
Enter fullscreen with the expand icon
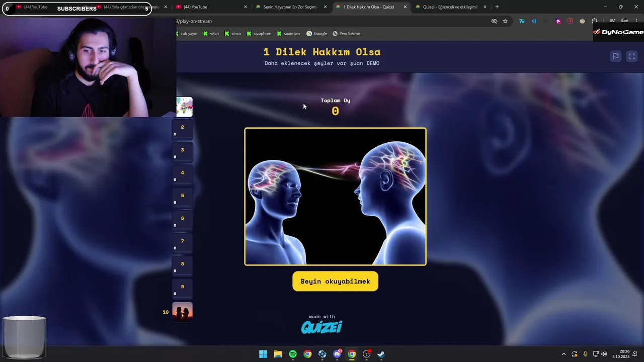[632, 56]
